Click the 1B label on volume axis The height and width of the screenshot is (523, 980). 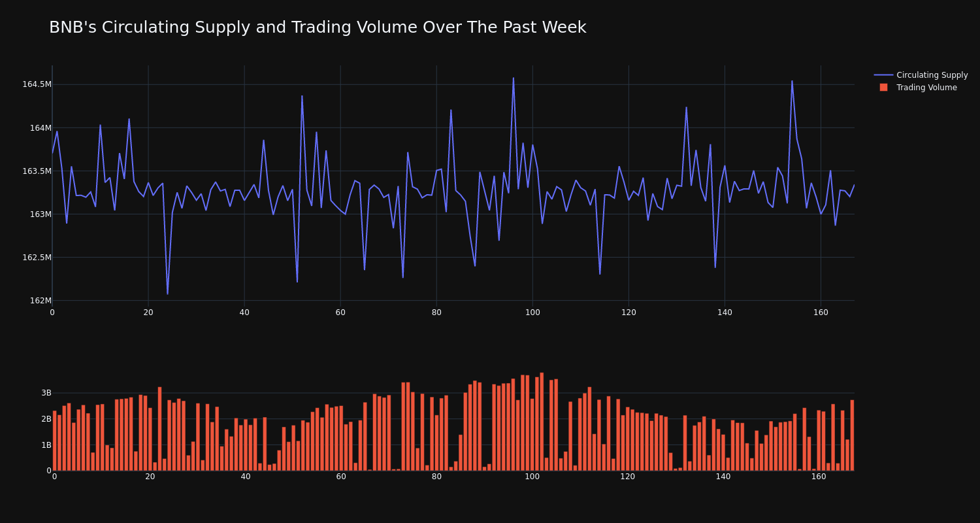click(x=46, y=445)
